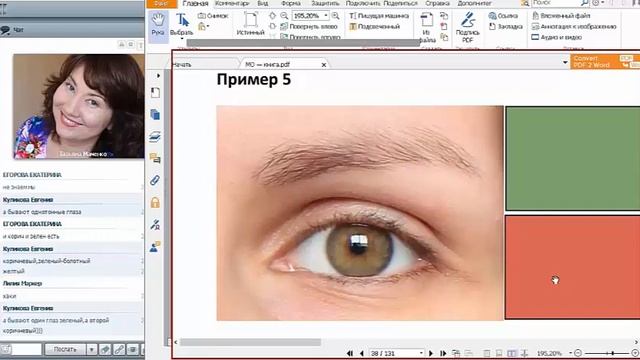Open the Файл menu
640x360 pixels.
tap(162, 4)
